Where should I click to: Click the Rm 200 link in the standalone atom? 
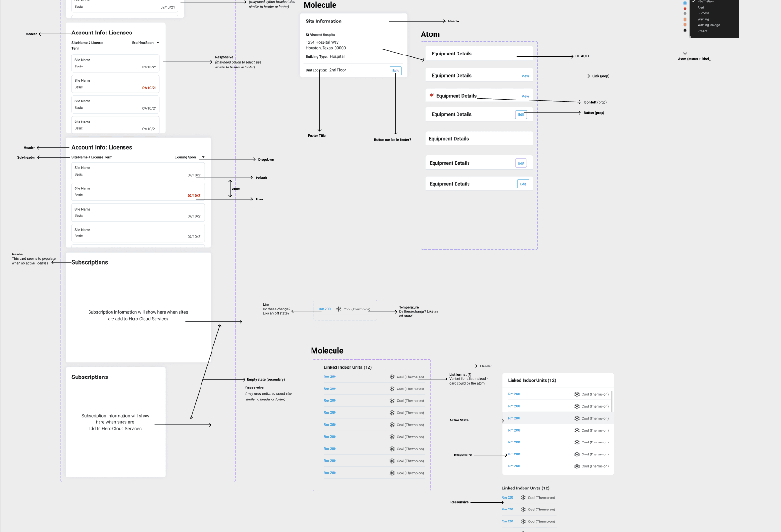tap(324, 309)
